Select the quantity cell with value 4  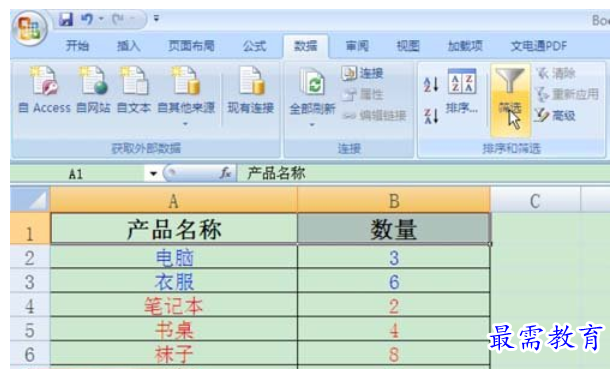click(394, 330)
